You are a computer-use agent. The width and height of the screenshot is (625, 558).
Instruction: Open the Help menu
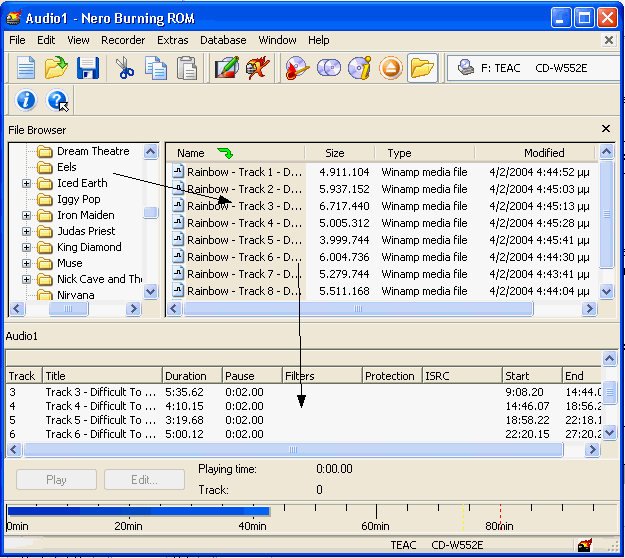click(318, 40)
